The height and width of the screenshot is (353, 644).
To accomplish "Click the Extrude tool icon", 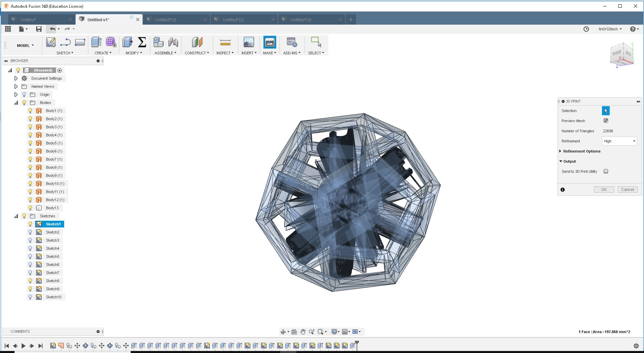I will (x=96, y=42).
